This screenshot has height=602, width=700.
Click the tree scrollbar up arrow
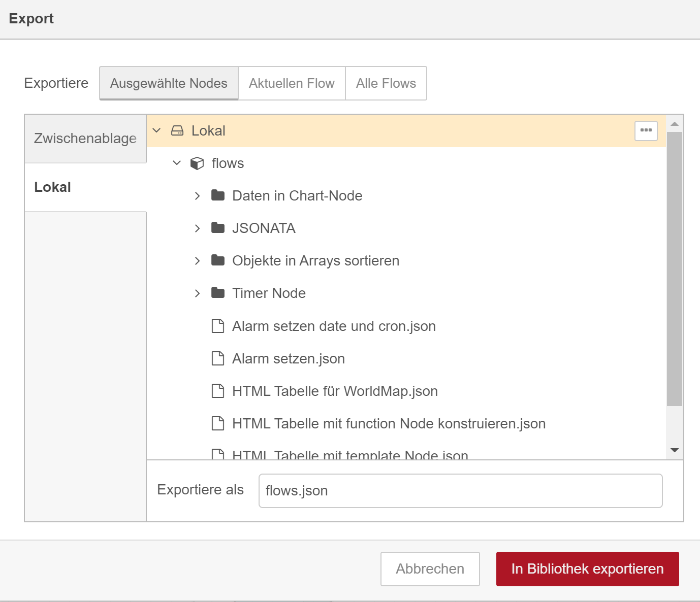pos(675,124)
